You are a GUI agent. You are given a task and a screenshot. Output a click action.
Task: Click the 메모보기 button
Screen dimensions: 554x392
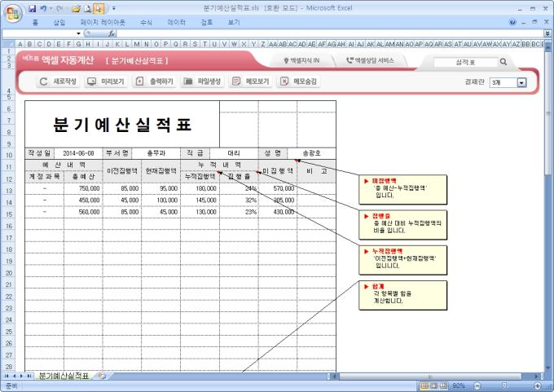pyautogui.click(x=250, y=81)
